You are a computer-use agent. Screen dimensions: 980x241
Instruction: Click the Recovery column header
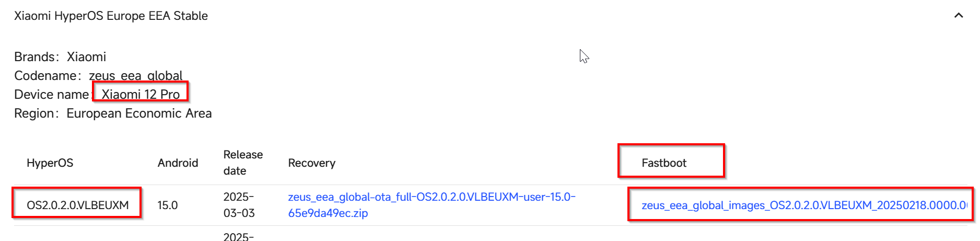pyautogui.click(x=311, y=163)
